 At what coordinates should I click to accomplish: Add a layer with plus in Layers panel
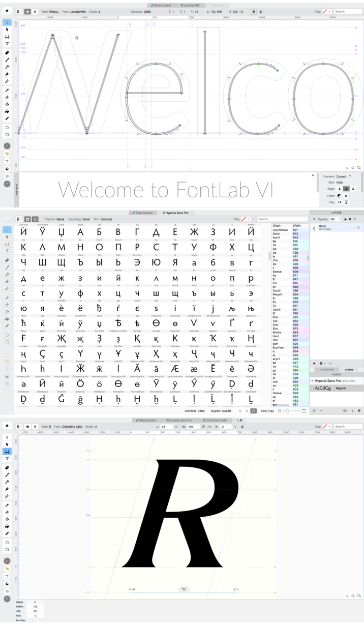314,364
